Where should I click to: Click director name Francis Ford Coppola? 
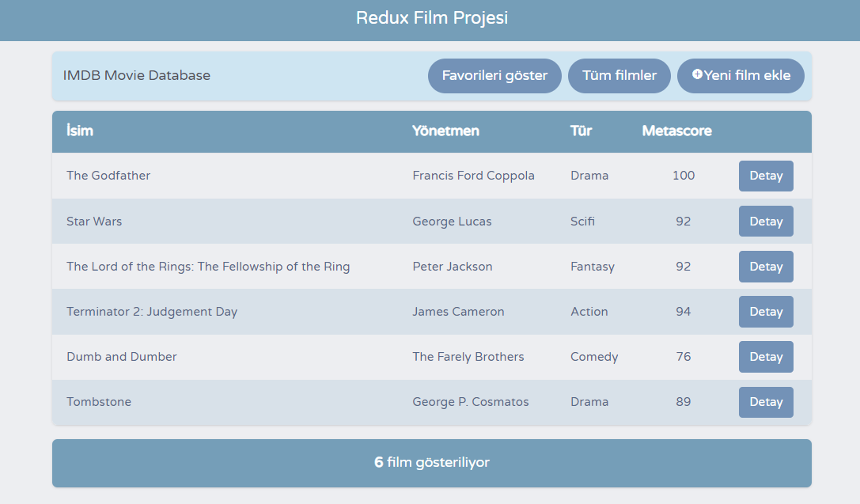tap(473, 176)
